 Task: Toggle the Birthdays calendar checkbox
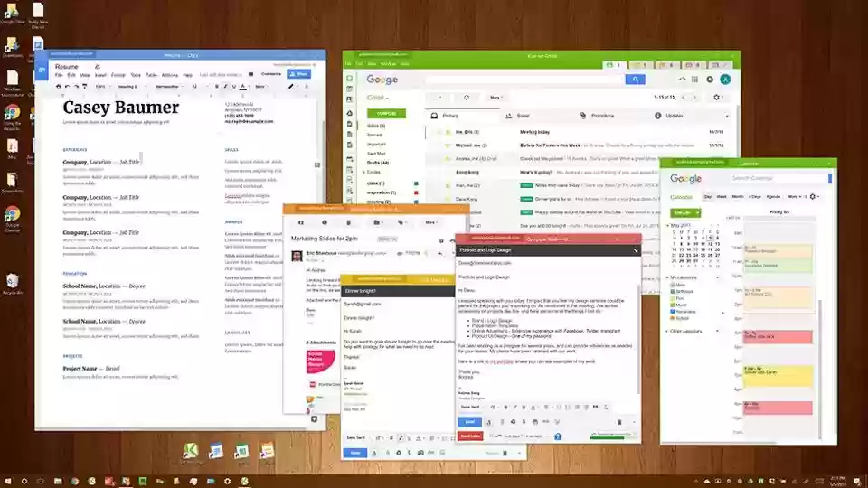pyautogui.click(x=673, y=292)
